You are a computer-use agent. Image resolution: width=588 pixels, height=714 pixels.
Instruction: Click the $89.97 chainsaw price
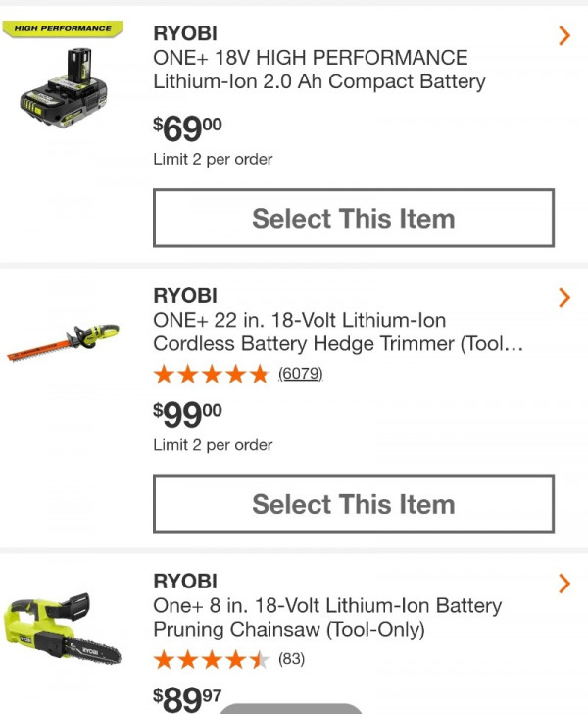[187, 699]
